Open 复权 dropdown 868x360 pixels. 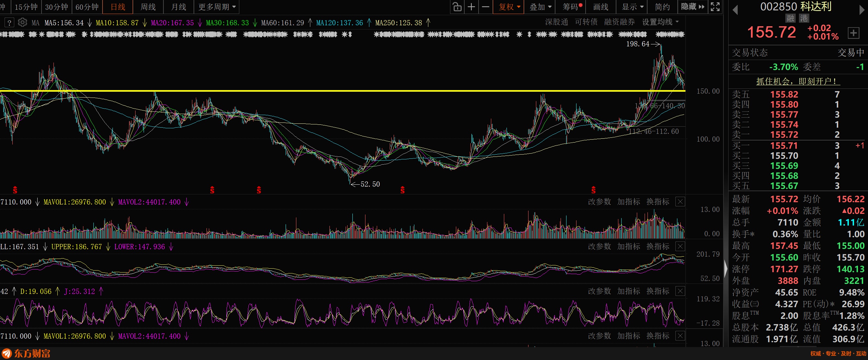pos(509,7)
